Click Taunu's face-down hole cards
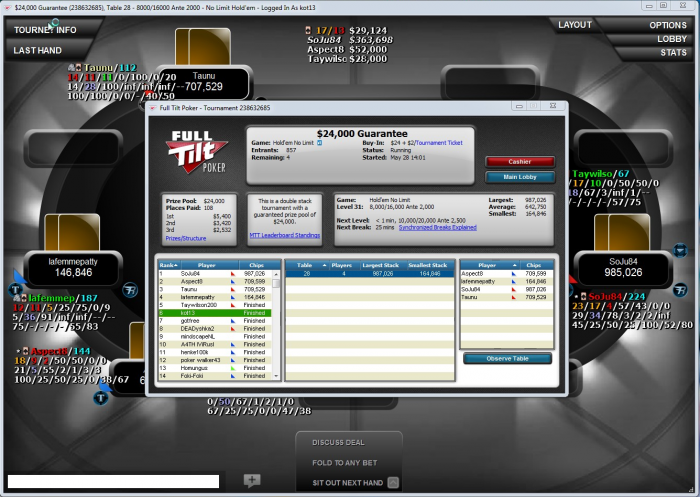The height and width of the screenshot is (497, 700). point(203,46)
